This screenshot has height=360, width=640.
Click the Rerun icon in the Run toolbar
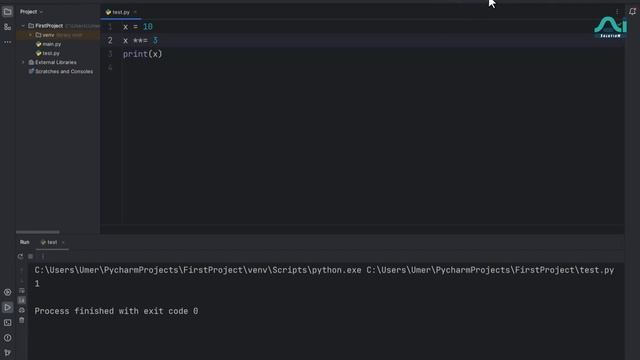click(20, 256)
